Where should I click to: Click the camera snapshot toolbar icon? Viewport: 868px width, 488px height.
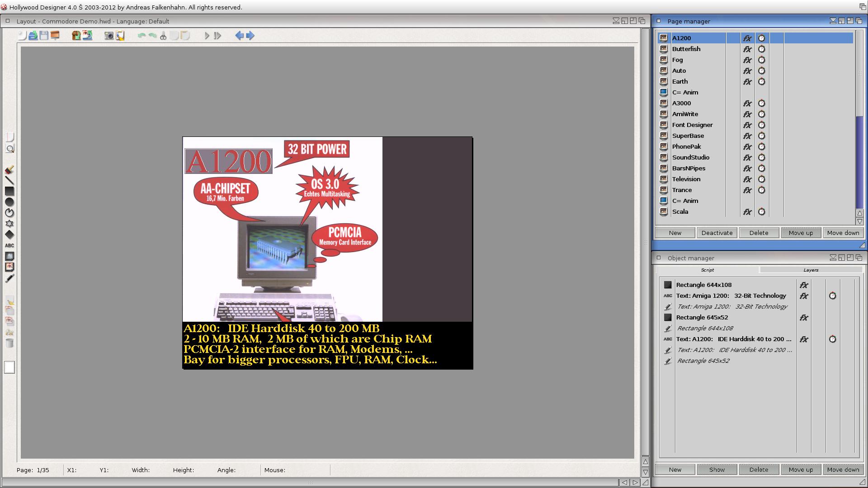coord(109,36)
